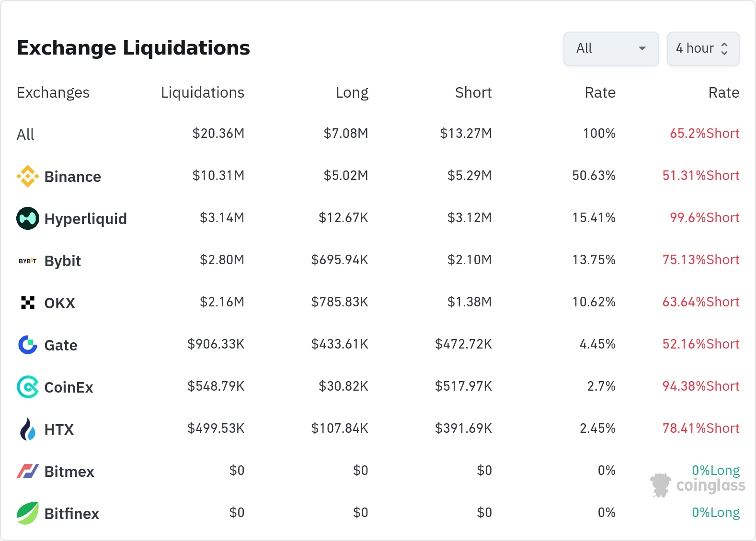Sort by the Short column header
This screenshot has width=756, height=541.
[x=473, y=92]
